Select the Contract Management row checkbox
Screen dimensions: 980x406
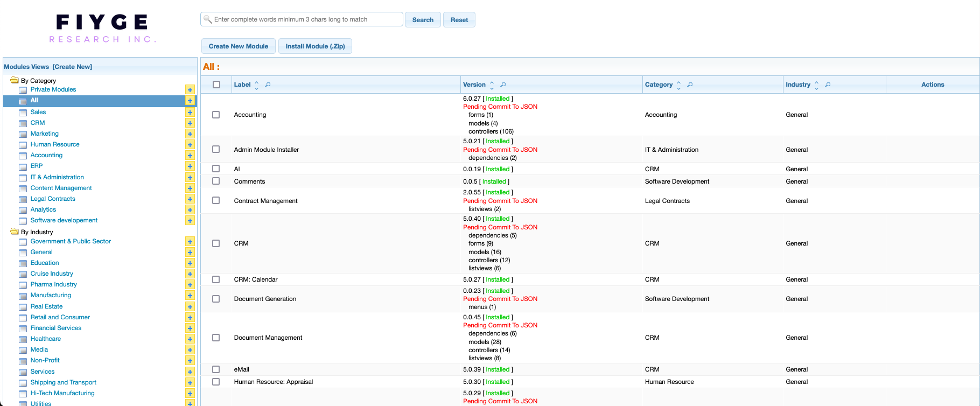coord(216,200)
